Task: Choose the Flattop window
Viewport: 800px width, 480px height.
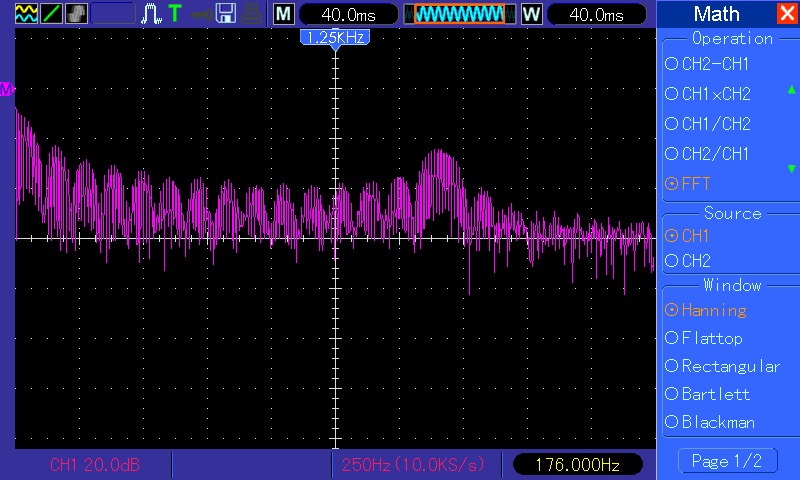Action: tap(704, 338)
